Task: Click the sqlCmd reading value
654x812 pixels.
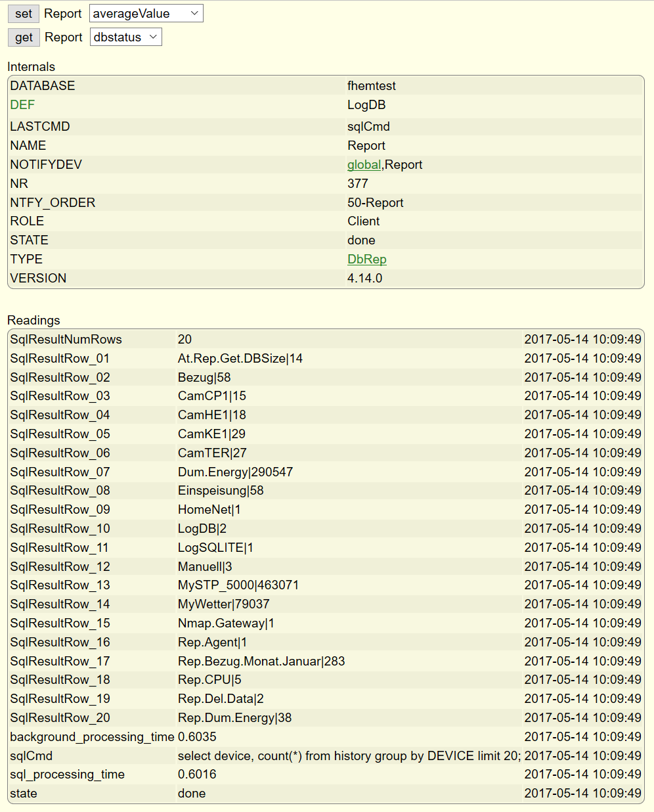Action: pos(349,756)
